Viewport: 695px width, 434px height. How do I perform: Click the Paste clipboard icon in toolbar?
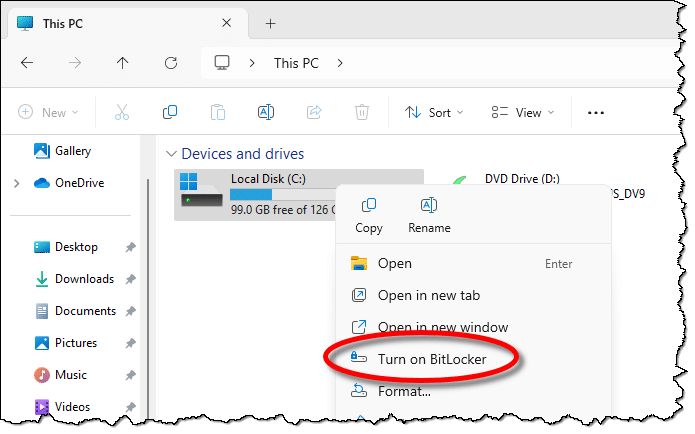click(x=218, y=112)
